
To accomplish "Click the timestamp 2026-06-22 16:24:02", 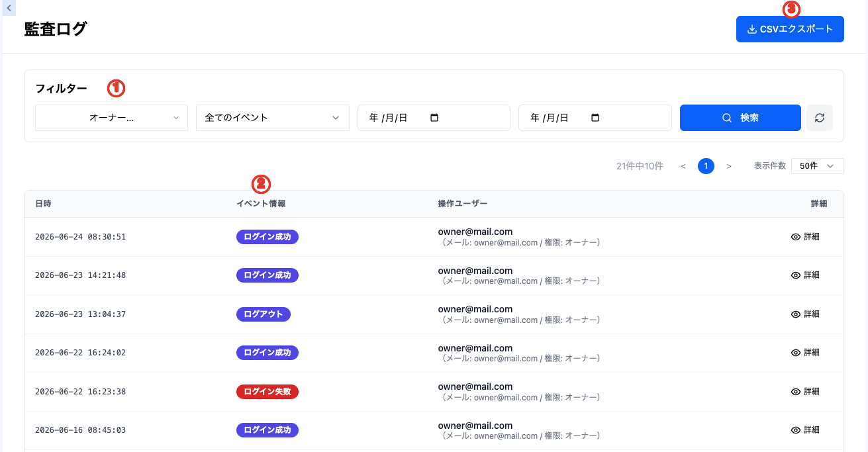I will coord(80,353).
